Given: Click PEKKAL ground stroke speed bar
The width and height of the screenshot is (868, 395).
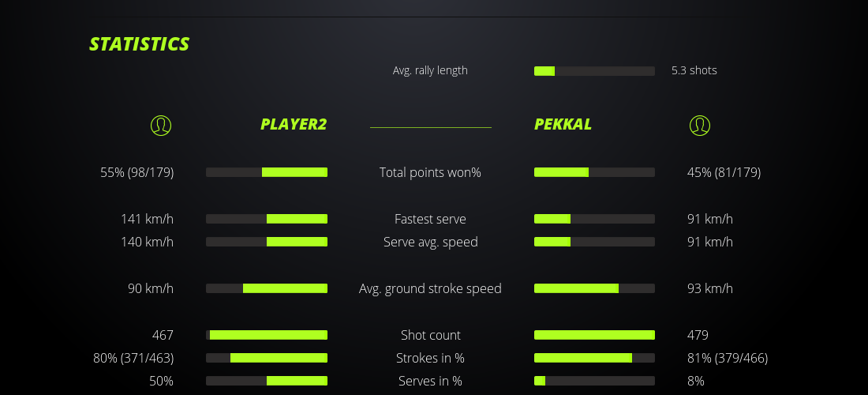Looking at the screenshot, I should [x=594, y=288].
